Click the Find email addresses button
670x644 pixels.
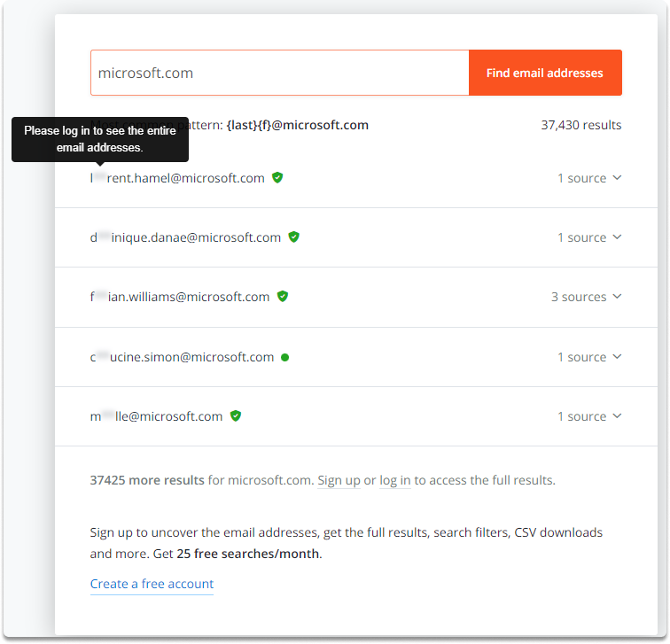(545, 73)
